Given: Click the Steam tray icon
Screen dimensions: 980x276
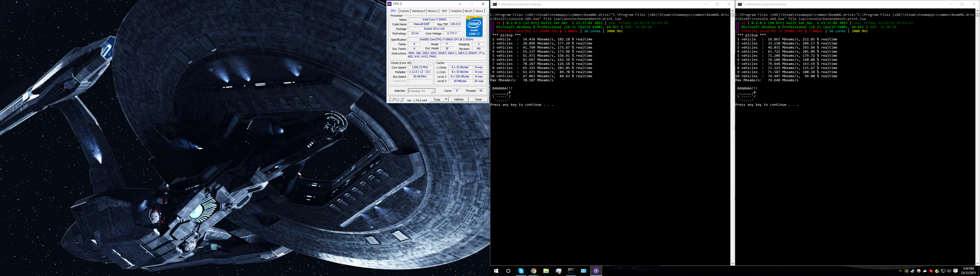Looking at the screenshot, I should point(913,271).
